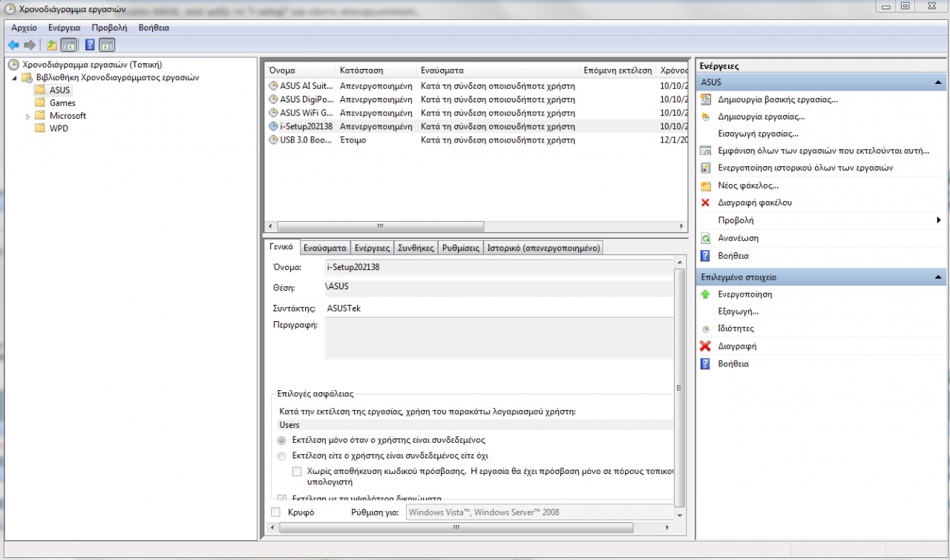Switch to the Ενέργειες tab
The height and width of the screenshot is (560, 950).
(372, 248)
